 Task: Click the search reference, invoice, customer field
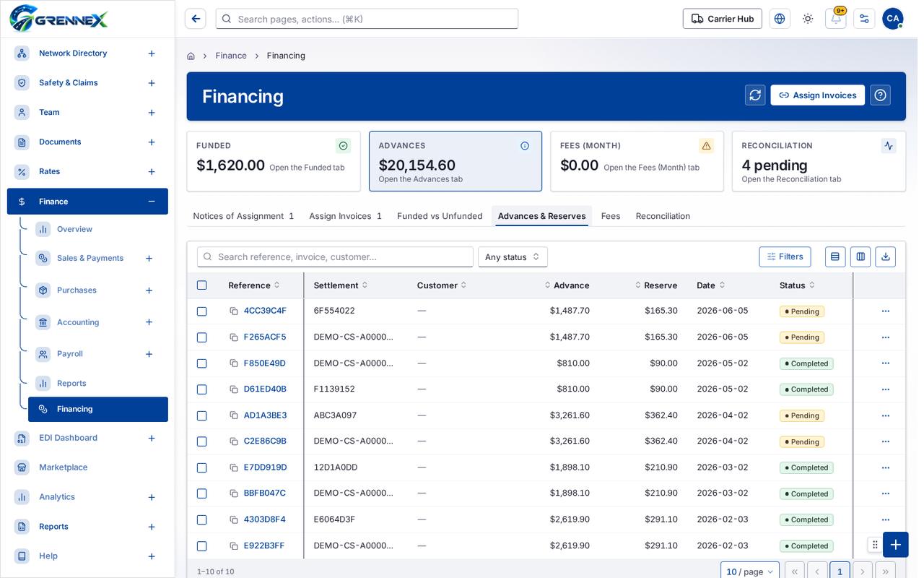tap(335, 257)
